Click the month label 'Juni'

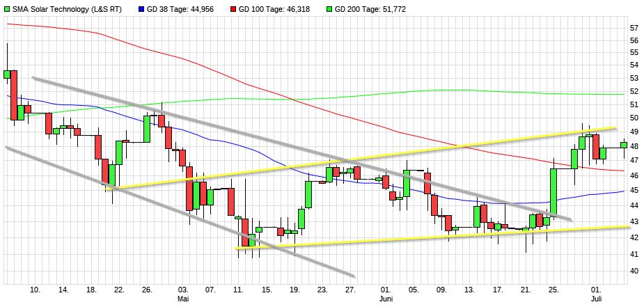(x=386, y=299)
